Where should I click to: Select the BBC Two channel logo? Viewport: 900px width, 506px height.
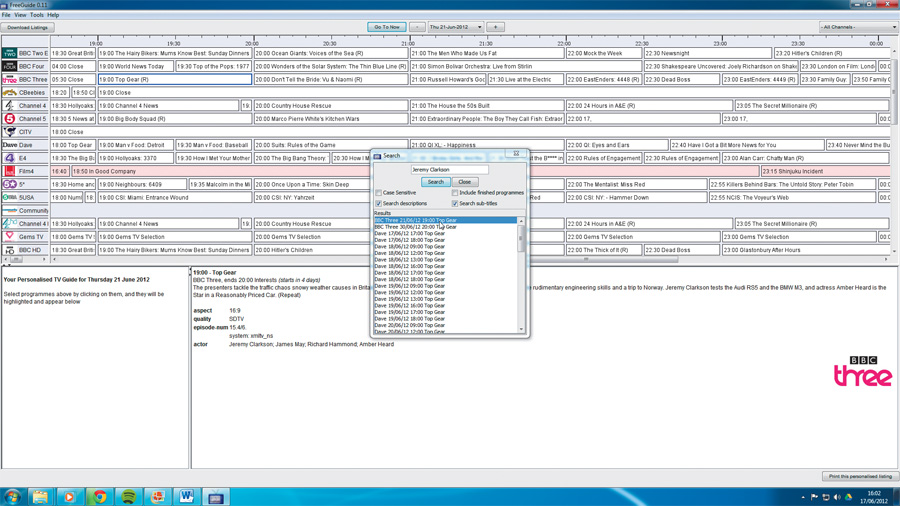tap(9, 53)
